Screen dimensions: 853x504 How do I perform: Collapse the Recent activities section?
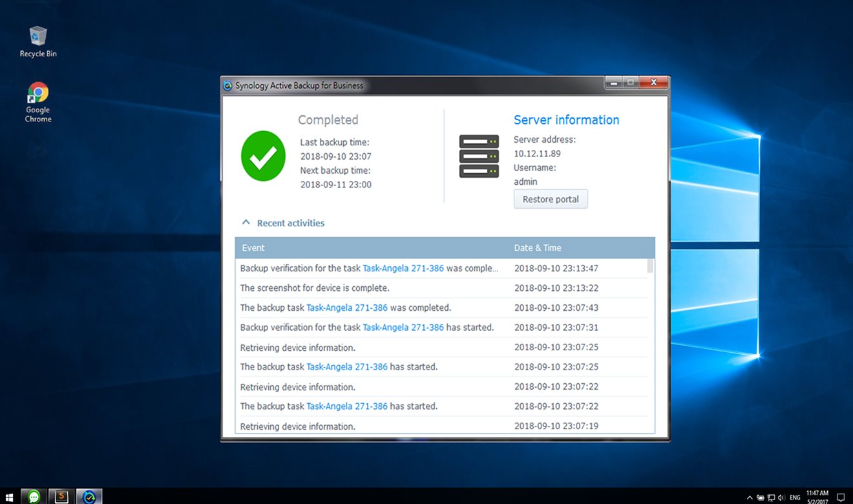(246, 221)
